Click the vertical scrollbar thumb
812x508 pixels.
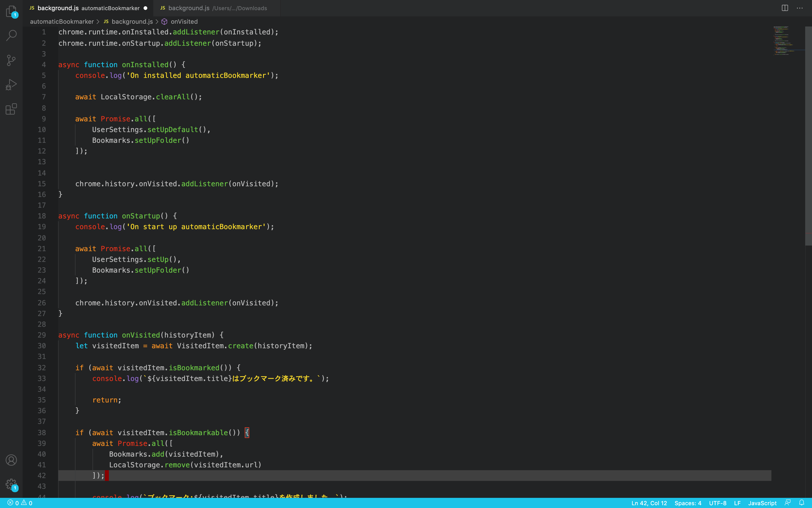[808, 136]
